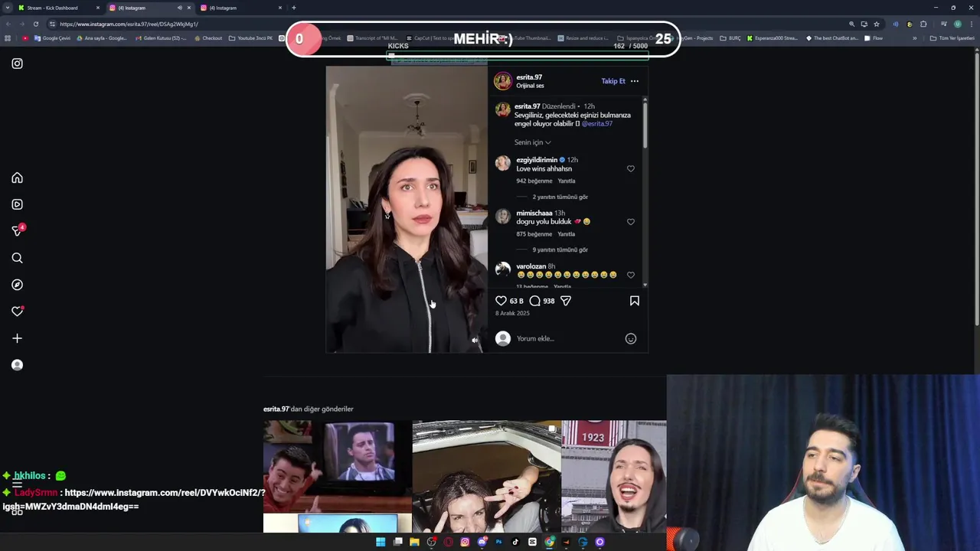
Task: Click Yorum ekle comment input field
Action: click(568, 338)
